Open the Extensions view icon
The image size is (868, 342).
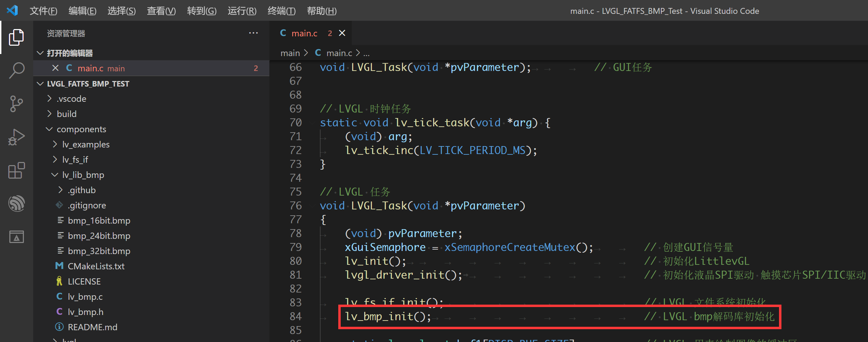(x=16, y=170)
